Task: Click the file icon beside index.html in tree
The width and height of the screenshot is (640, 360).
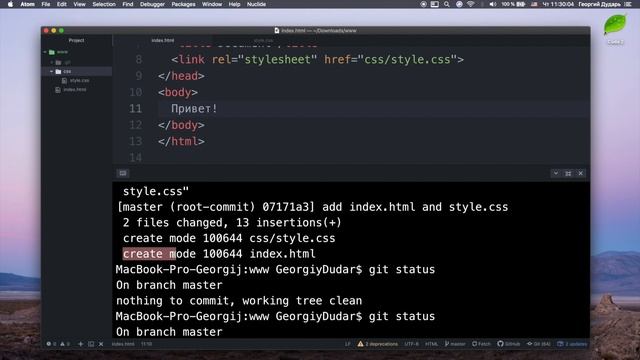Action: point(58,89)
